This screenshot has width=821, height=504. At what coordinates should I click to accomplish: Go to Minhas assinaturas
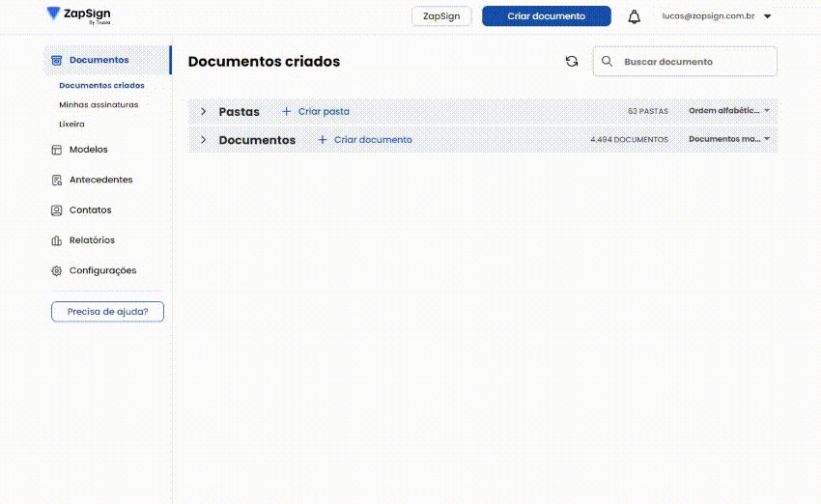click(99, 104)
